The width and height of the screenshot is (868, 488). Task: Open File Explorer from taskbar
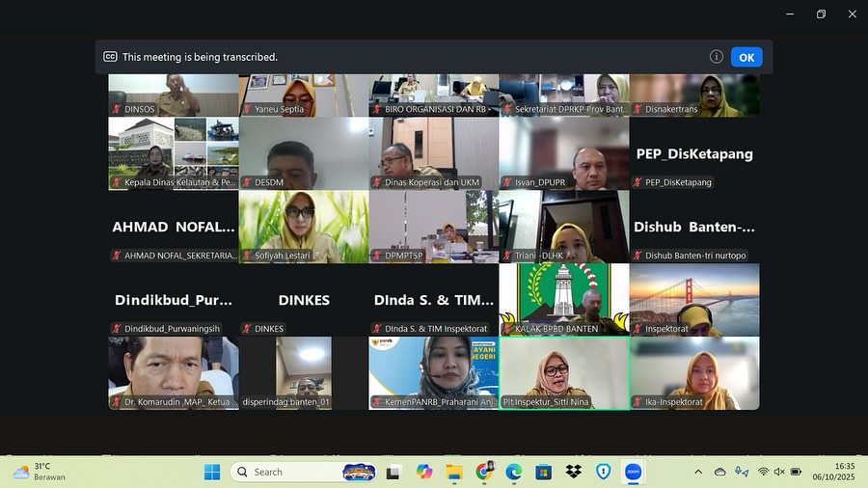pos(454,472)
